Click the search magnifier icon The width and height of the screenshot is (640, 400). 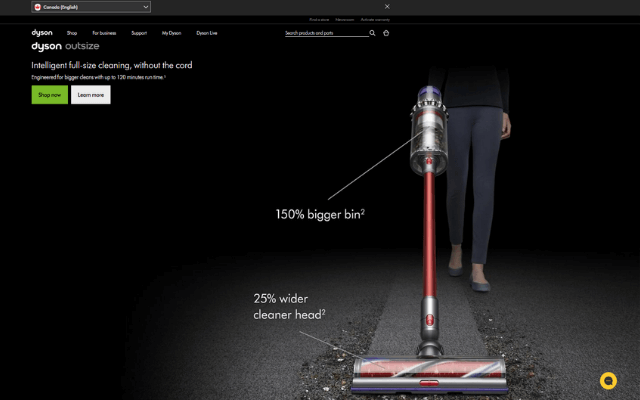click(372, 33)
